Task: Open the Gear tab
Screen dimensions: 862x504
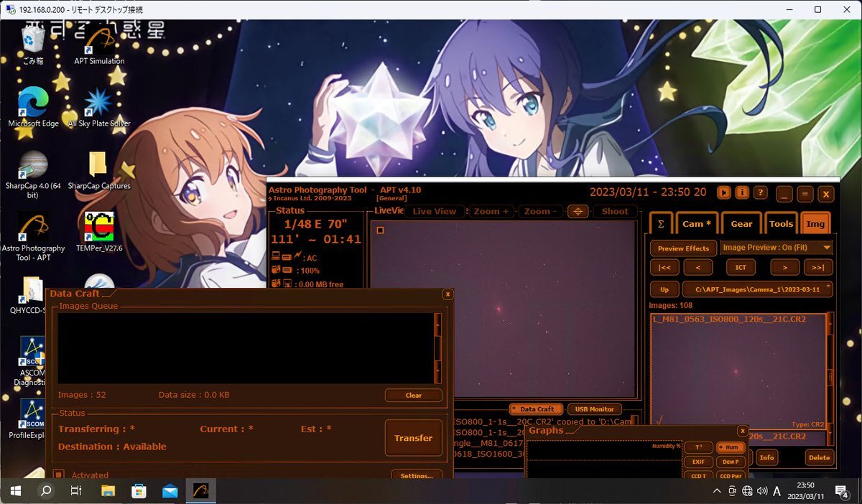Action: pos(741,223)
